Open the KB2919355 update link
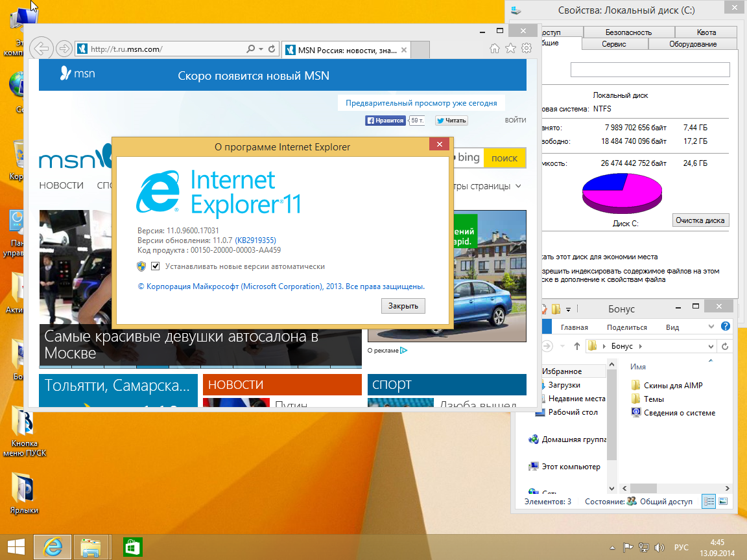 (255, 240)
